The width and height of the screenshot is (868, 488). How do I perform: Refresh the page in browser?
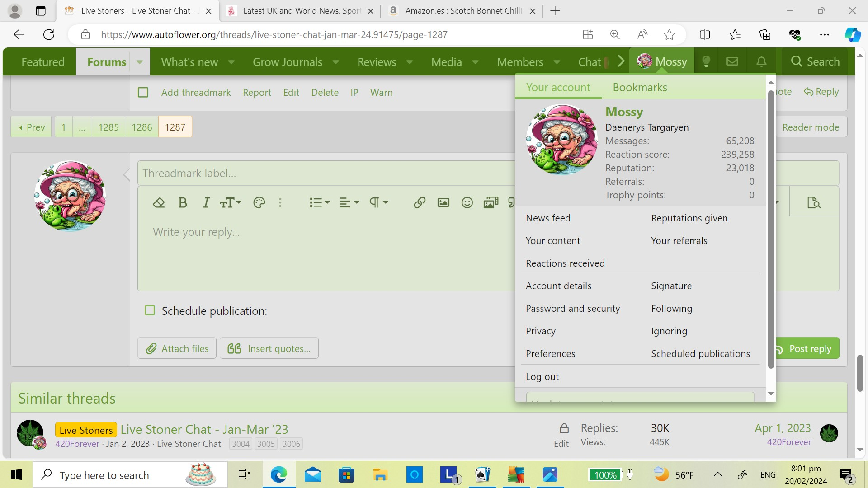(49, 34)
